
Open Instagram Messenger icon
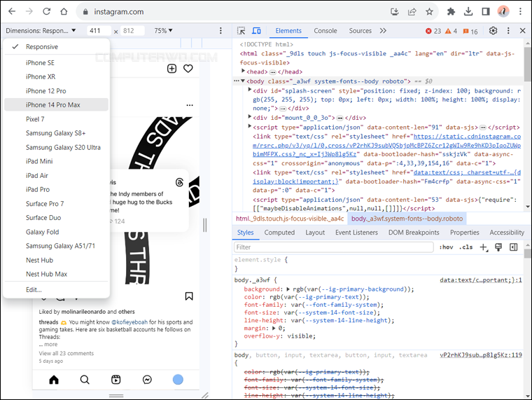[x=147, y=380]
